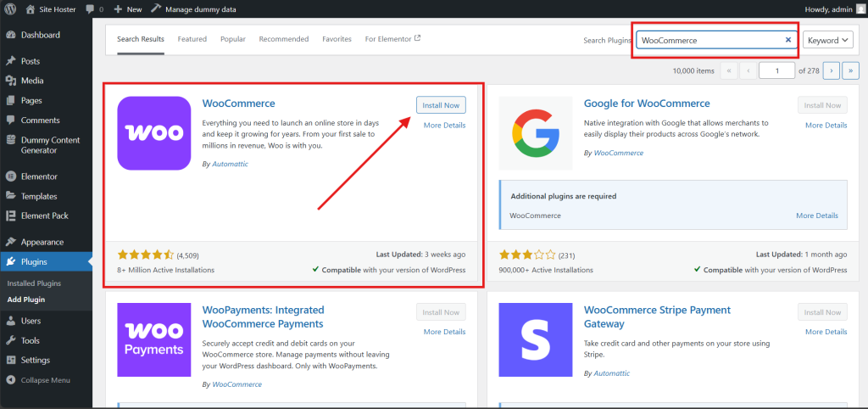Open More Details for WooPayments
Viewport: 868px width, 409px height.
(x=444, y=332)
